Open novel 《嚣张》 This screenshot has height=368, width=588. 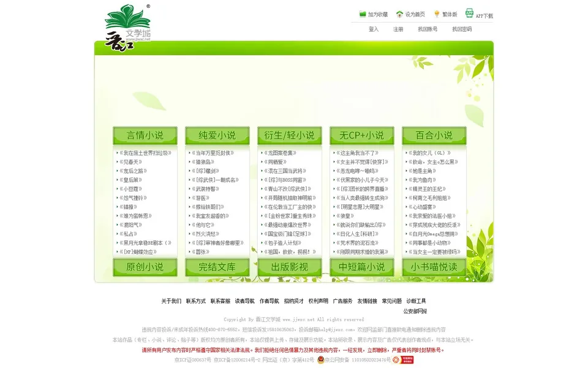pyautogui.click(x=201, y=252)
